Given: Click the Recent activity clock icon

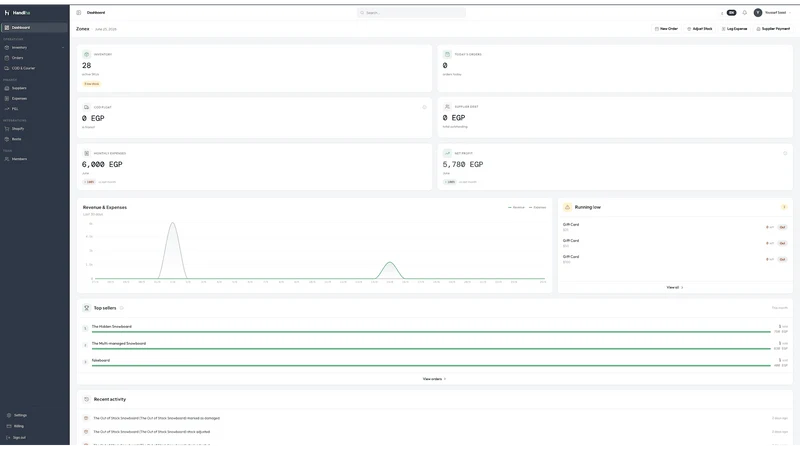Looking at the screenshot, I should [x=86, y=399].
